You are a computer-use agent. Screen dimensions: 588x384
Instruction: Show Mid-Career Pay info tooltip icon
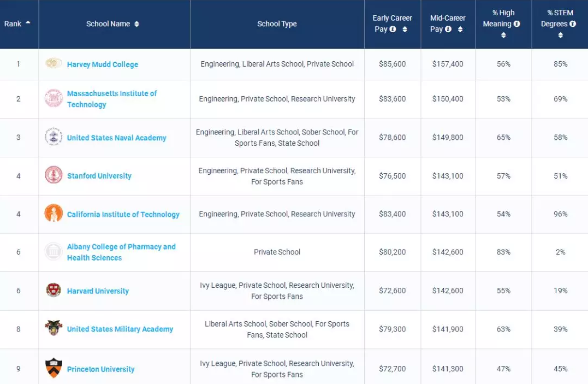[448, 29]
